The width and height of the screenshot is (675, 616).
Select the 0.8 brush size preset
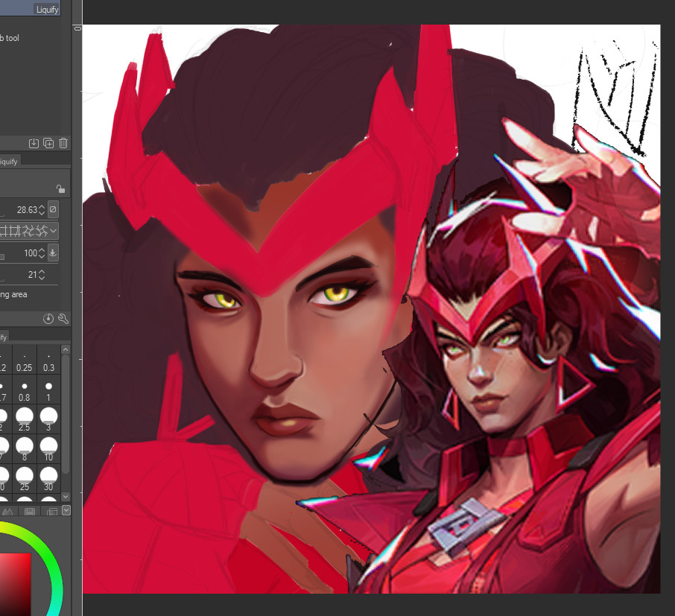(x=25, y=389)
